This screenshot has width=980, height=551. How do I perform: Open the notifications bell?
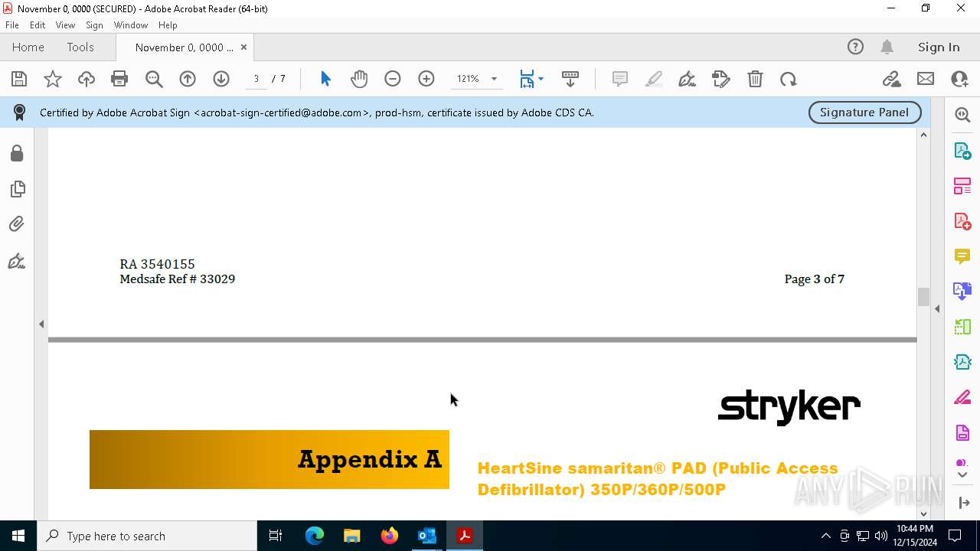(887, 47)
